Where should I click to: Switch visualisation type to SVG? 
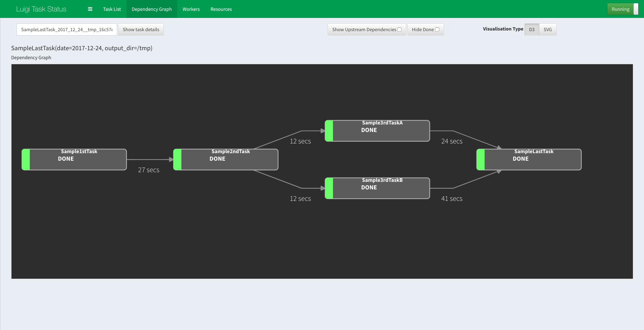547,29
